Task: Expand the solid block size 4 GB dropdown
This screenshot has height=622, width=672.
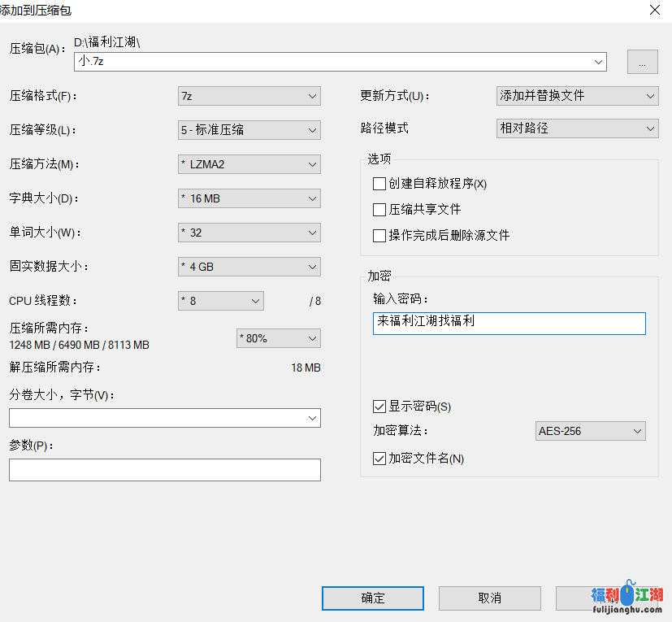Action: coord(249,267)
